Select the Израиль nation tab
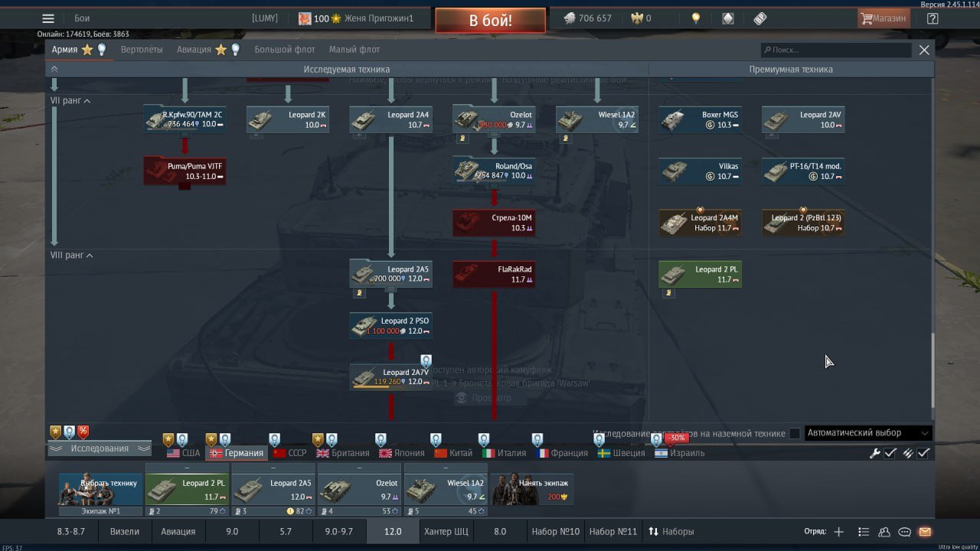Image resolution: width=980 pixels, height=551 pixels. pyautogui.click(x=679, y=453)
